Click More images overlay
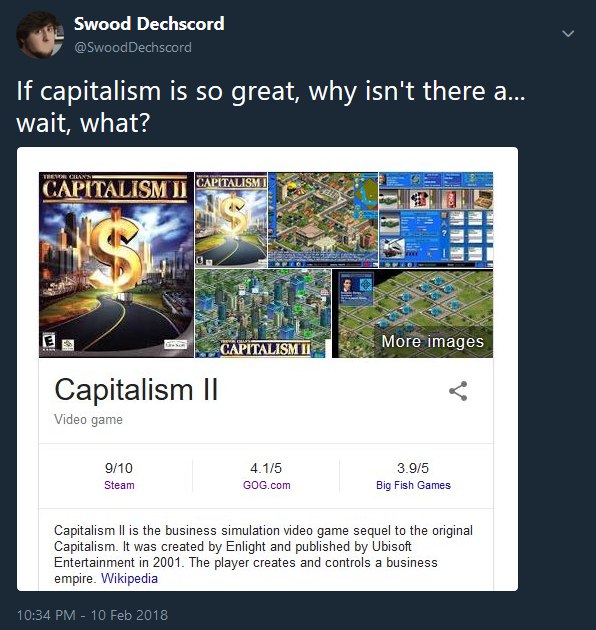 [x=432, y=342]
